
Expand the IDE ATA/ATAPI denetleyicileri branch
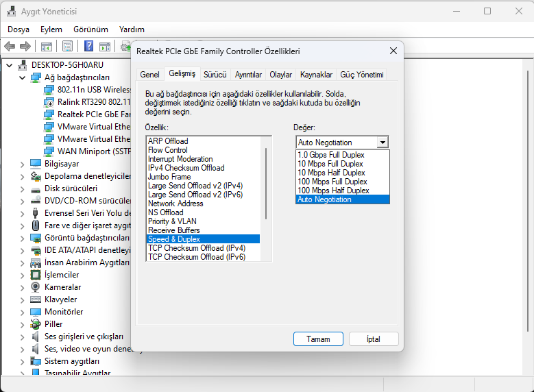tap(23, 251)
